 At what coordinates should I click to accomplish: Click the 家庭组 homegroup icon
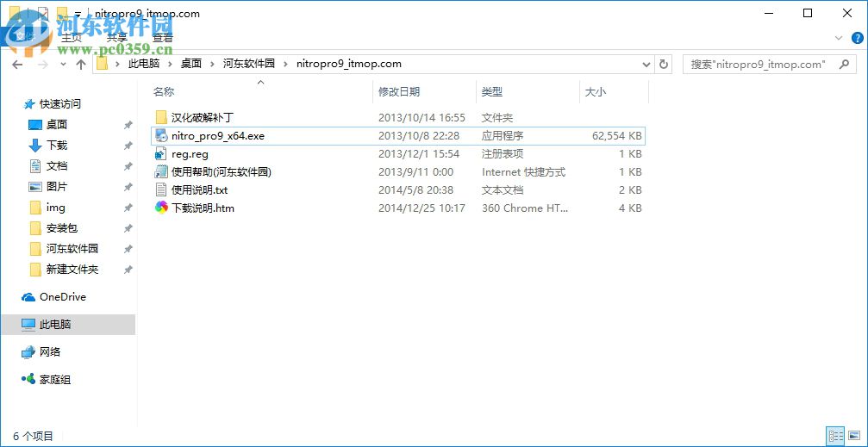click(x=28, y=380)
